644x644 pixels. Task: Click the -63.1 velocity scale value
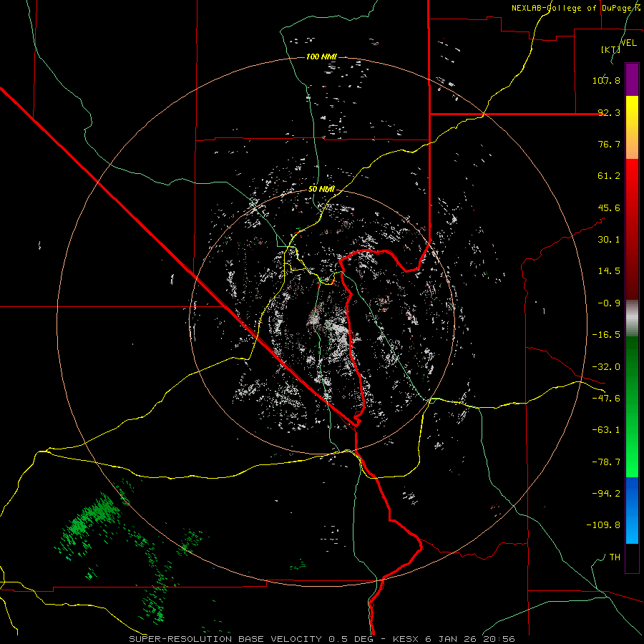pyautogui.click(x=606, y=430)
